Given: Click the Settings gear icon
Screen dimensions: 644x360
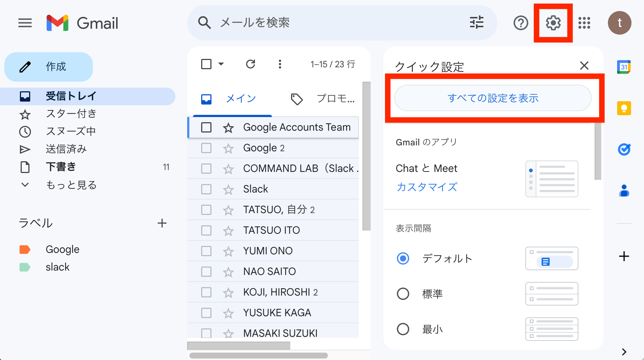Looking at the screenshot, I should point(553,23).
